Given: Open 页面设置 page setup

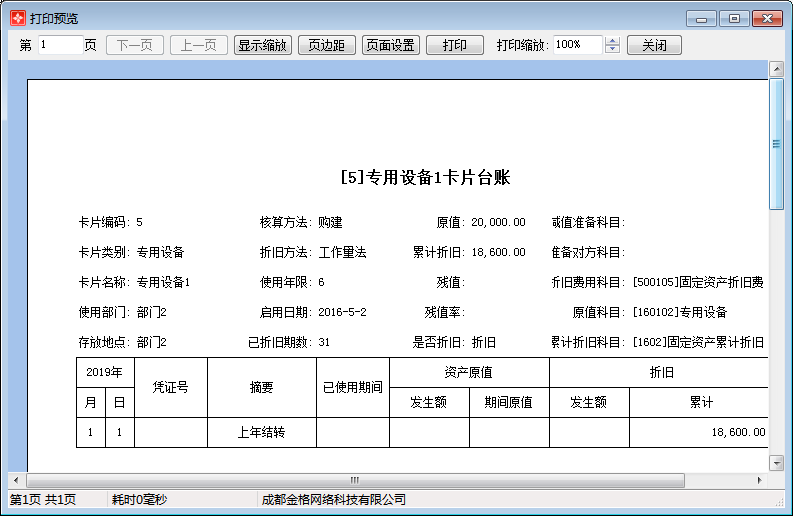Looking at the screenshot, I should coord(390,45).
